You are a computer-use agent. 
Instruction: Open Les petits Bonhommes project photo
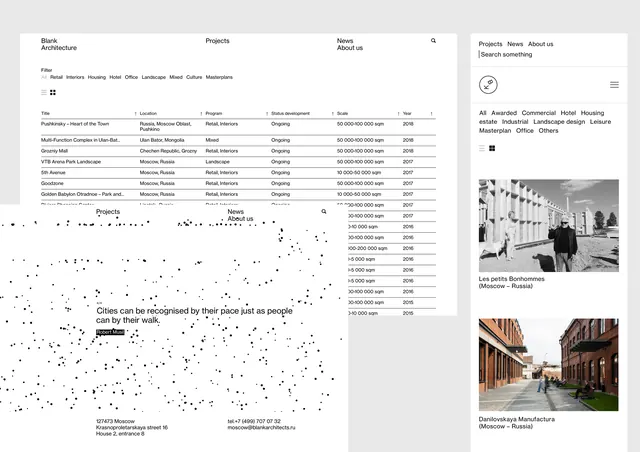pyautogui.click(x=549, y=225)
